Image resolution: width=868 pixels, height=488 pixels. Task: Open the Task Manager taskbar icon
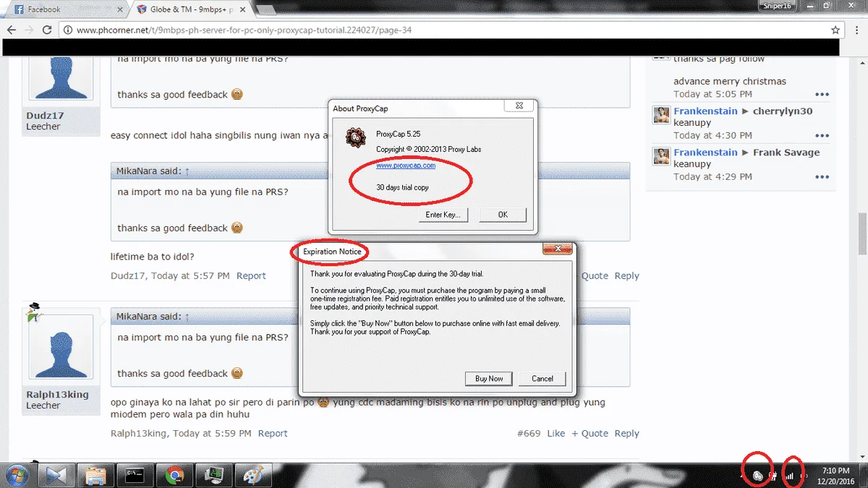click(x=214, y=475)
